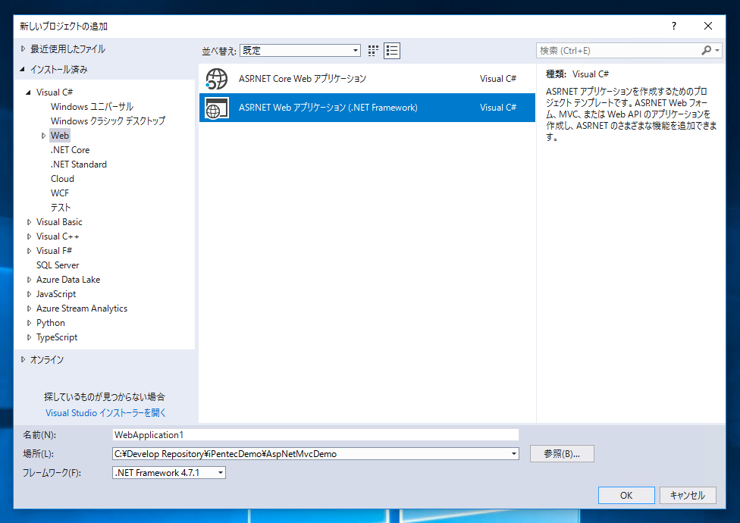
Task: Collapse the Visual C# tree node
Action: click(28, 93)
